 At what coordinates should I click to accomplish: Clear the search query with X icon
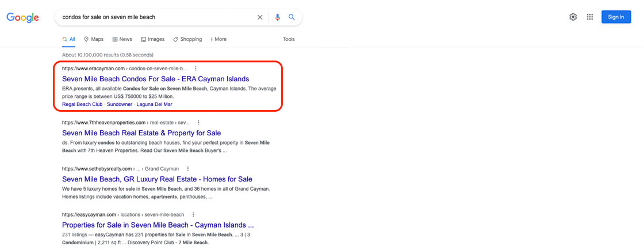[x=260, y=17]
